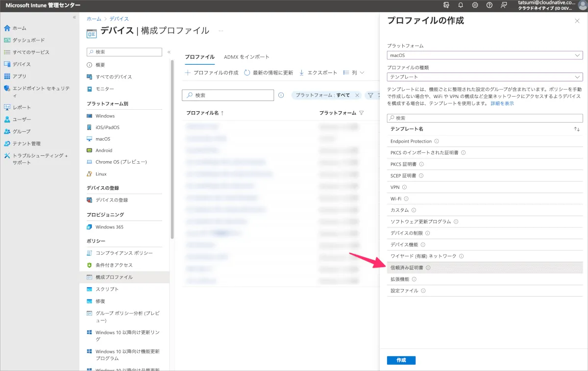Viewport: 588px width, 371px height.
Task: Open settings gear icon in top bar
Action: pyautogui.click(x=475, y=5)
